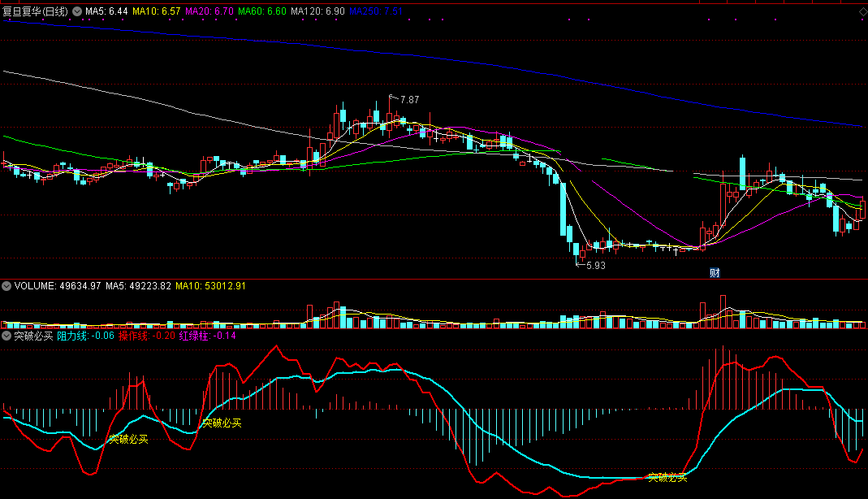
Task: Click the rightmost 突破必买 signal at indicator bottom
Action: 667,477
